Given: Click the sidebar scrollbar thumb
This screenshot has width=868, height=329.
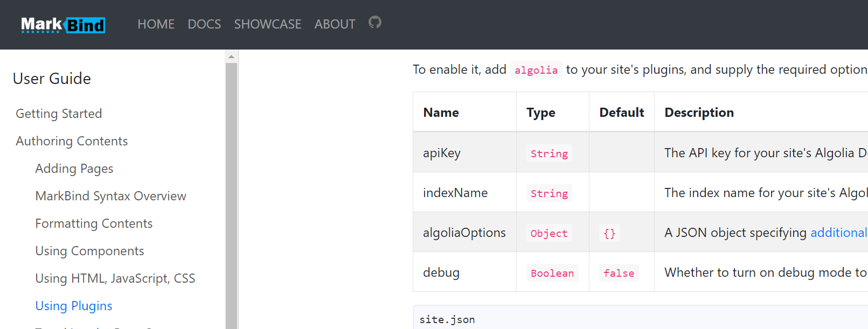Looking at the screenshot, I should 231,194.
